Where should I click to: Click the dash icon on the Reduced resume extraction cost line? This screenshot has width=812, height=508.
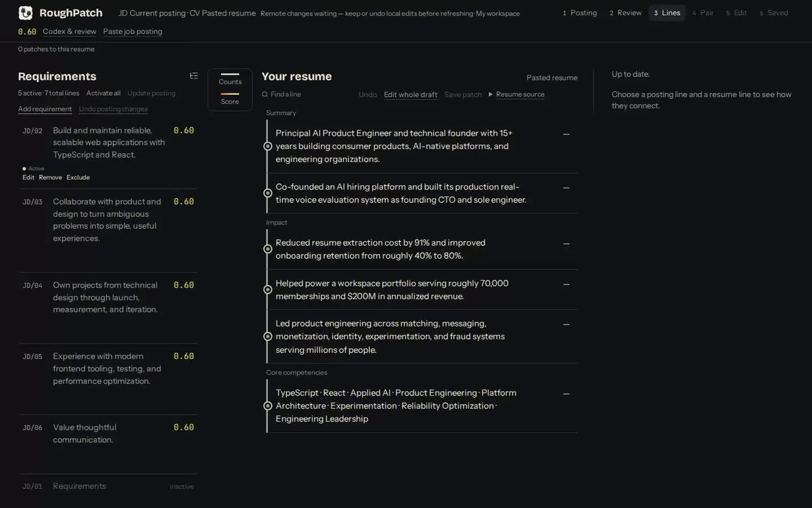pyautogui.click(x=566, y=243)
